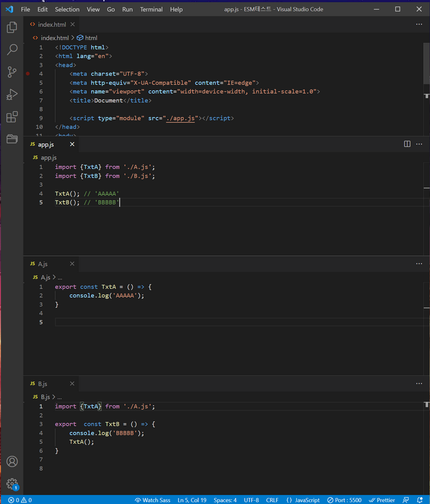The image size is (430, 504).
Task: Click export const TxtB line in B.js
Action: pyautogui.click(x=105, y=424)
